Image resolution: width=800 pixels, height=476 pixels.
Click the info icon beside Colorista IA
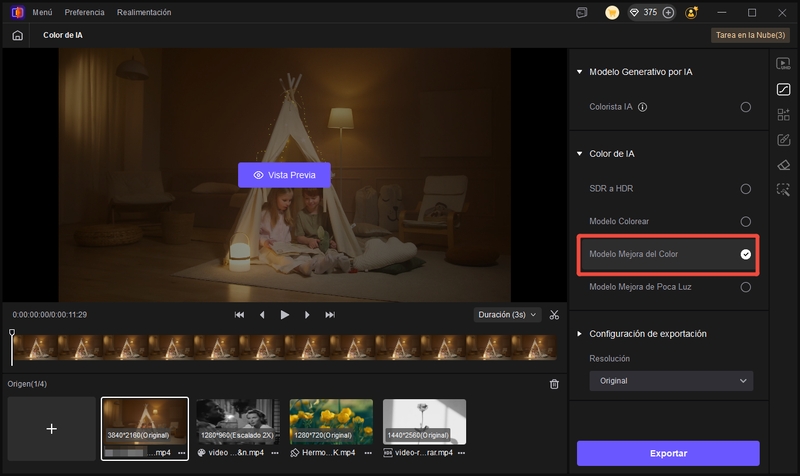point(643,107)
